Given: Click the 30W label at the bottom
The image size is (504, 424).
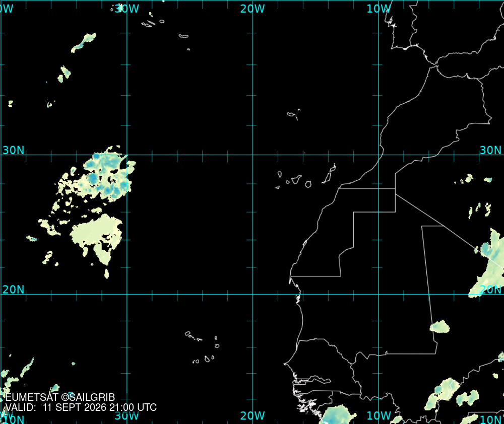Looking at the screenshot, I should coord(127,415).
